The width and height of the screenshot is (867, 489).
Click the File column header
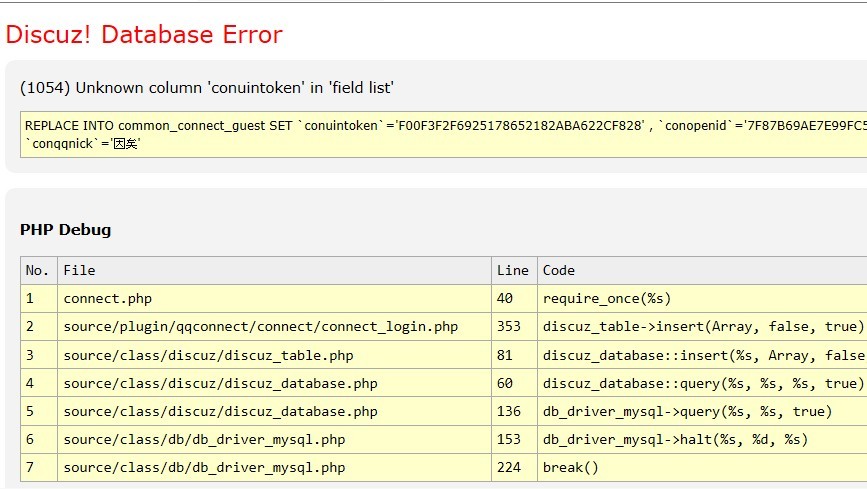80,270
